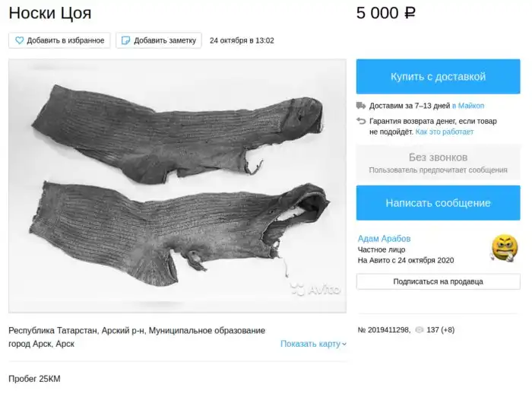
Task: Click the note icon in the Добавить заметку button
Action: [x=125, y=40]
